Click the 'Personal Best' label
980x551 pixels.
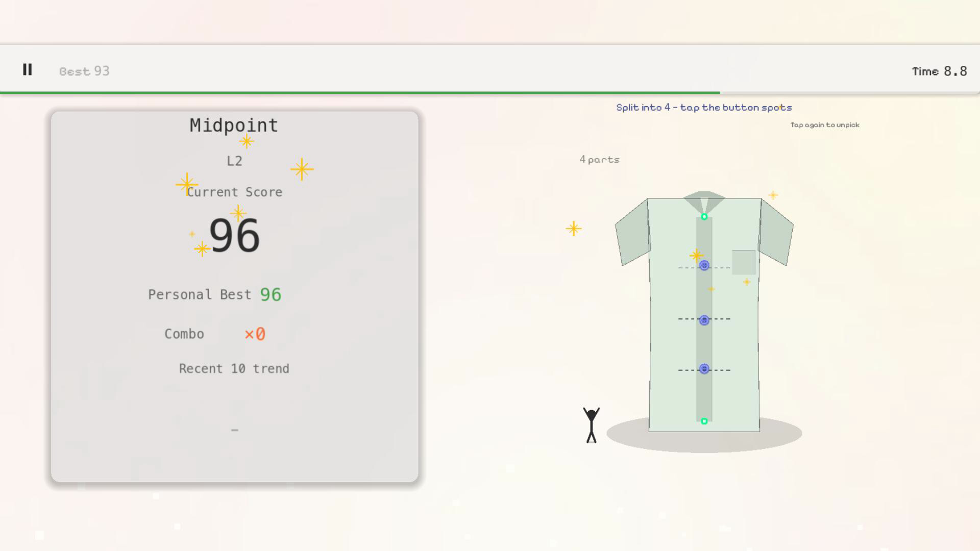point(200,295)
